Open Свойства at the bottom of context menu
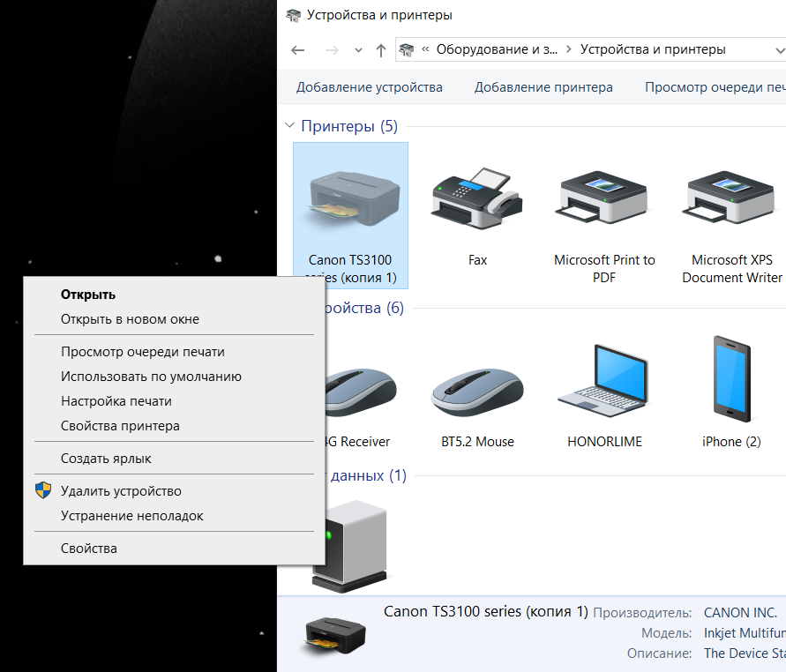This screenshot has height=672, width=786. click(174, 549)
